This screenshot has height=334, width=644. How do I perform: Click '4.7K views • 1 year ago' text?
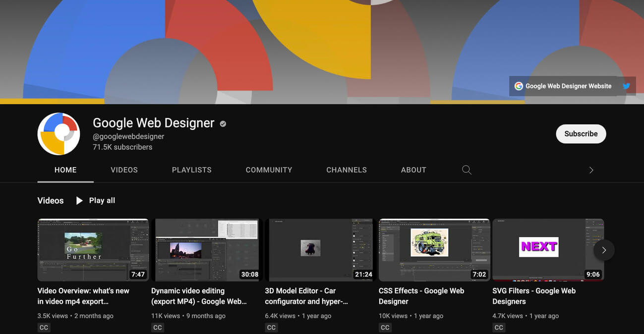526,316
